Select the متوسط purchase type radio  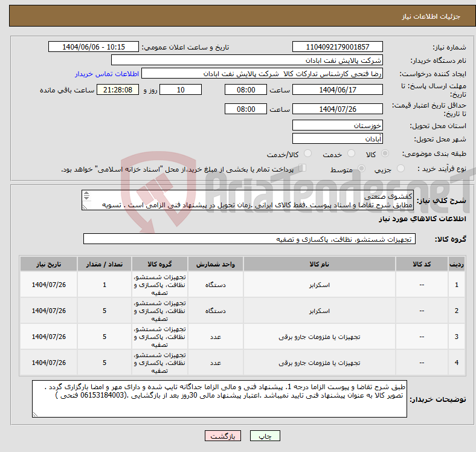point(361,170)
